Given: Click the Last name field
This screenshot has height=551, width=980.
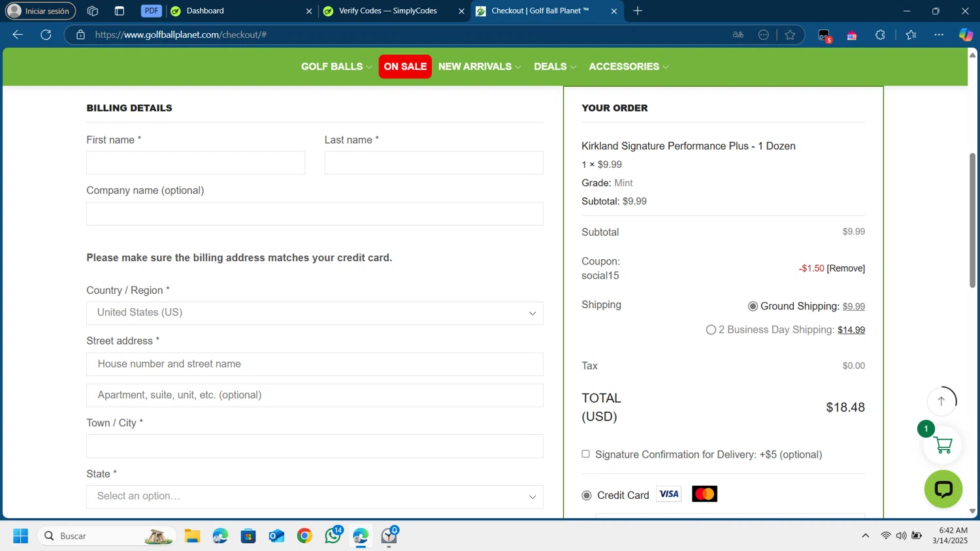Looking at the screenshot, I should pos(434,163).
